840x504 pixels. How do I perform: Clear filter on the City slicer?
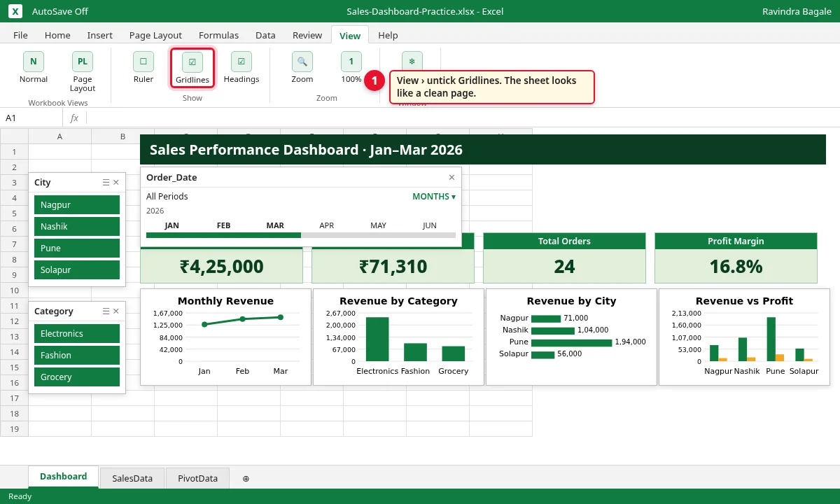point(116,182)
